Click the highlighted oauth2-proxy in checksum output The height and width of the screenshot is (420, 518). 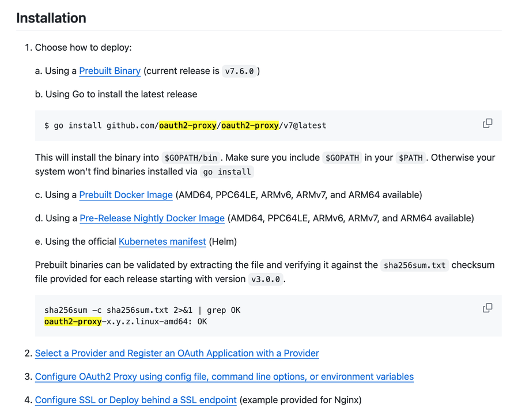click(73, 322)
